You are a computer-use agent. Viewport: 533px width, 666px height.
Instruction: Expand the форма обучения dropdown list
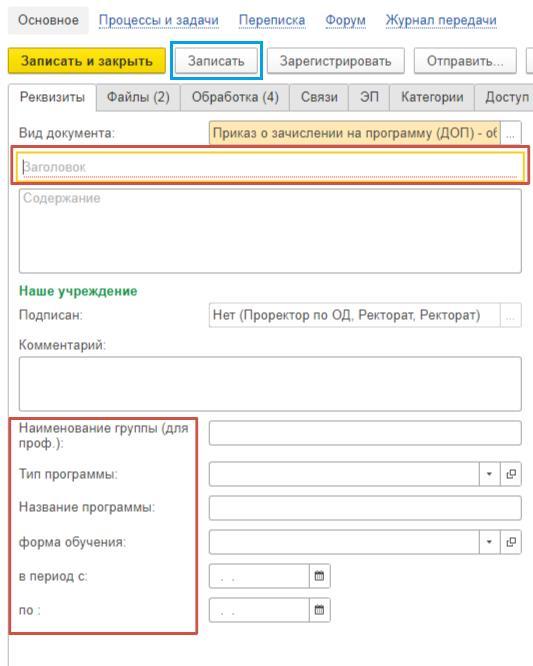coord(489,542)
